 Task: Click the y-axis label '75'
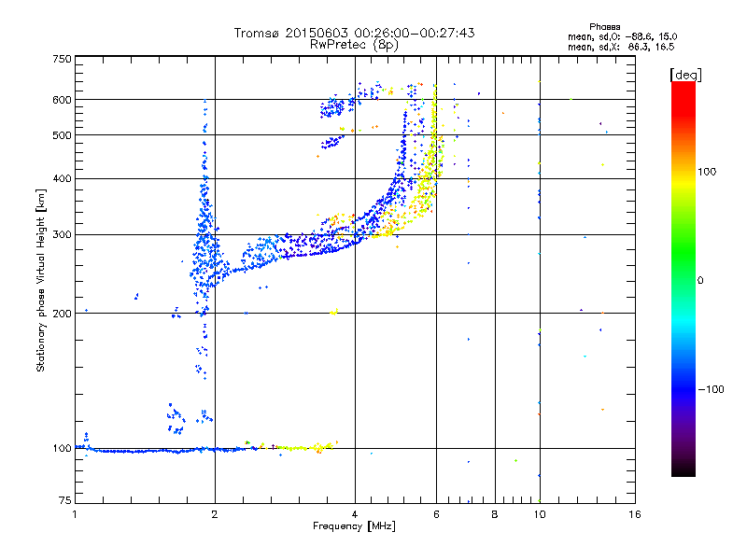65,500
